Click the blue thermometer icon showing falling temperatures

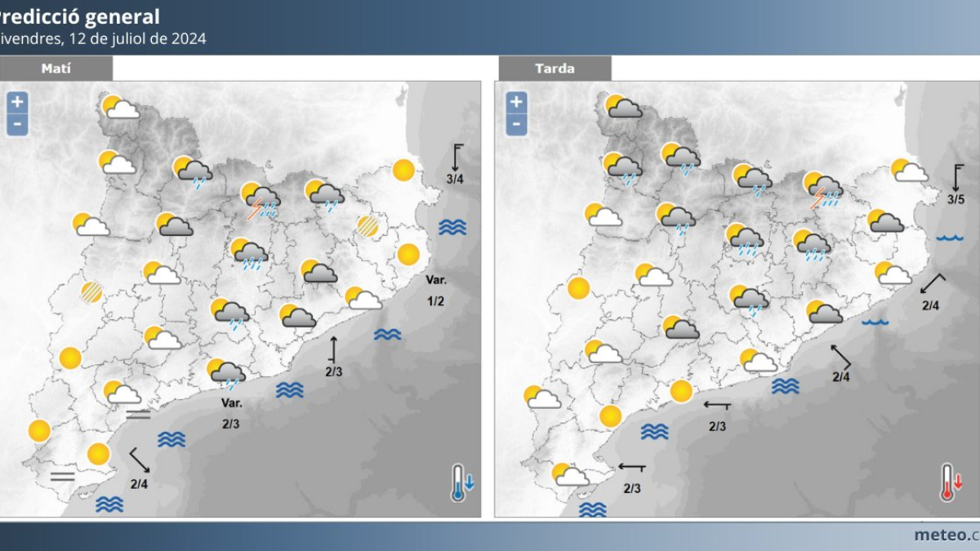coord(461,482)
